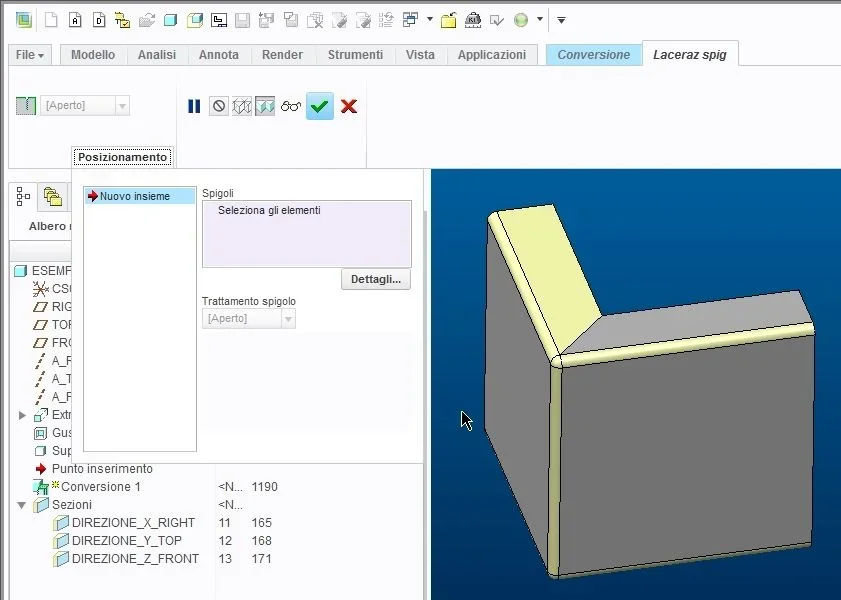This screenshot has width=841, height=600.
Task: Click the green checkmark to accept feature
Action: coord(320,106)
